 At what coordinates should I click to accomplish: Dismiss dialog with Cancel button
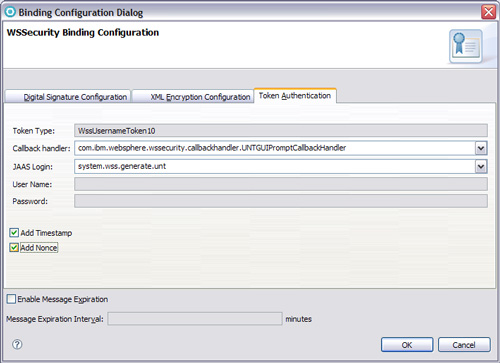coord(464,345)
